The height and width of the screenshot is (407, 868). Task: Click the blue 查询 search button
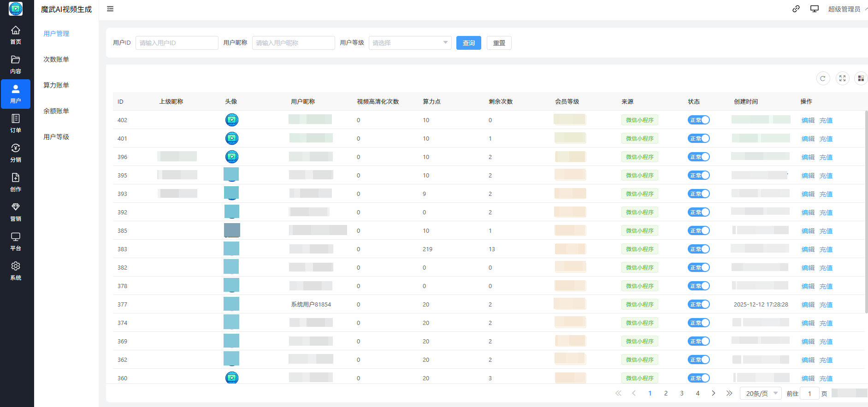coord(468,43)
